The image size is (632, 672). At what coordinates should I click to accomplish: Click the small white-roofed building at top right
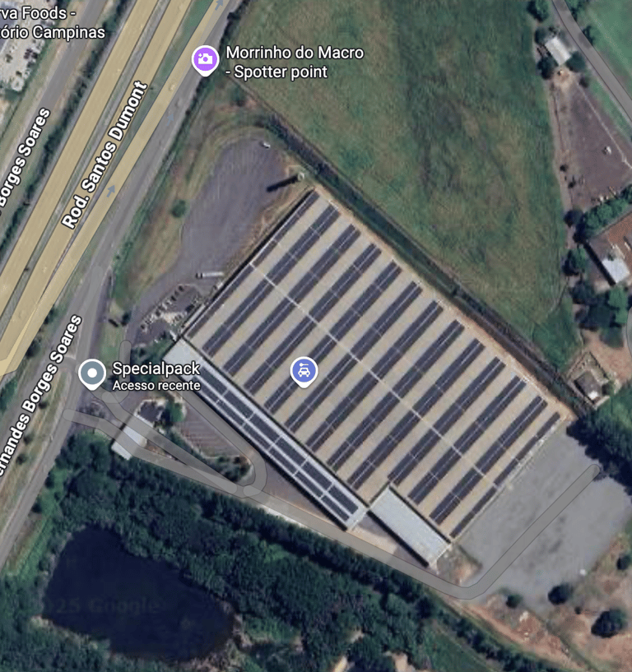click(x=557, y=50)
